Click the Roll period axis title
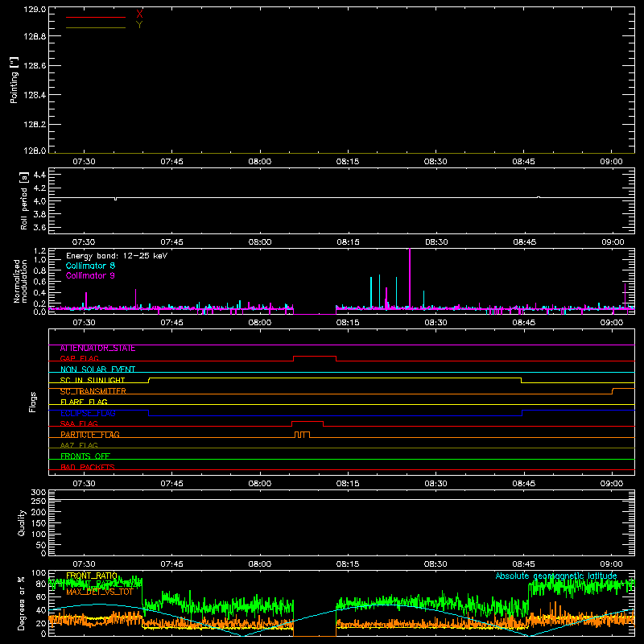 (23, 200)
